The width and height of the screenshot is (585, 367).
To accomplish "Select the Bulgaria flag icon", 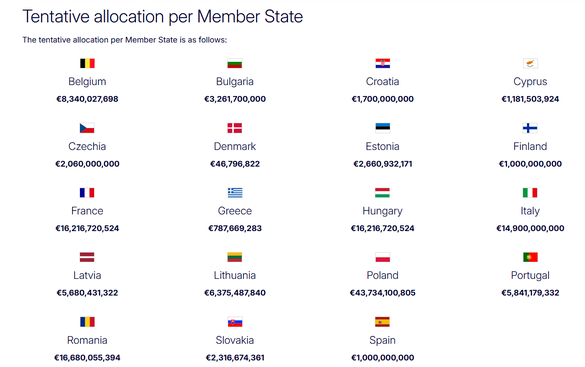I will click(x=235, y=63).
